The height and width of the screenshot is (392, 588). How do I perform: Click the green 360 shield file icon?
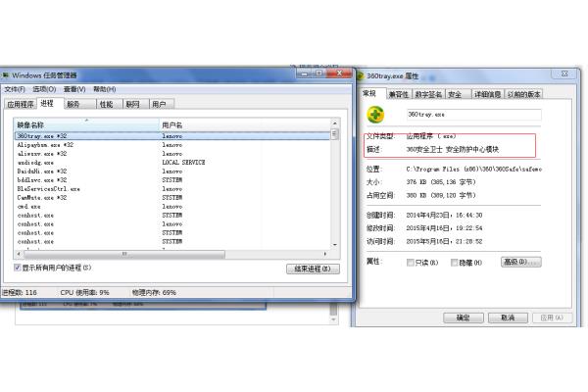pos(375,115)
